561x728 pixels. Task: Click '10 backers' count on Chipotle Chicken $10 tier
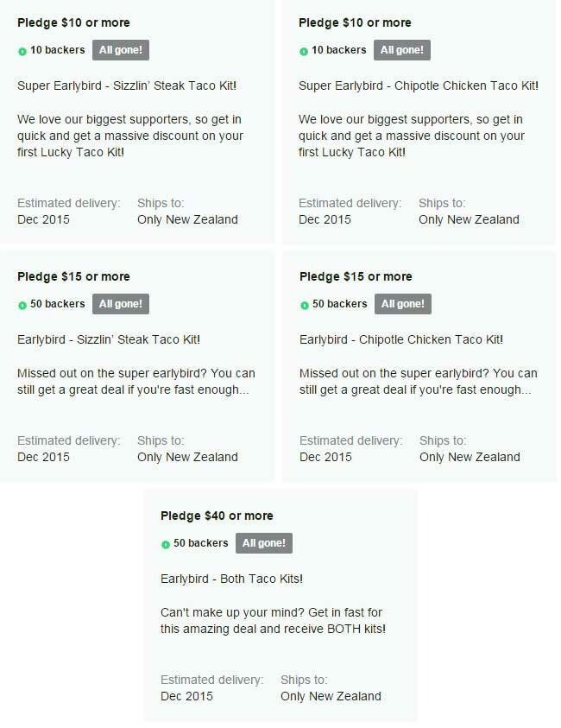coord(338,50)
